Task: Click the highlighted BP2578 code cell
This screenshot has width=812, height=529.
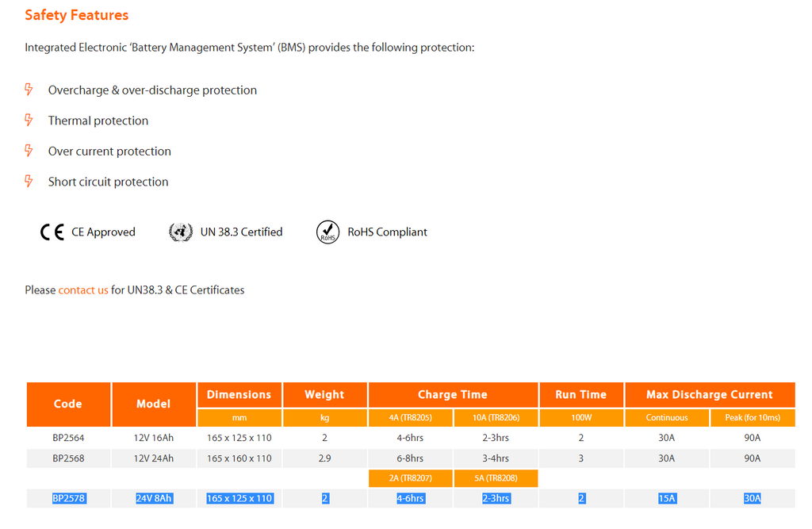Action: pyautogui.click(x=68, y=498)
